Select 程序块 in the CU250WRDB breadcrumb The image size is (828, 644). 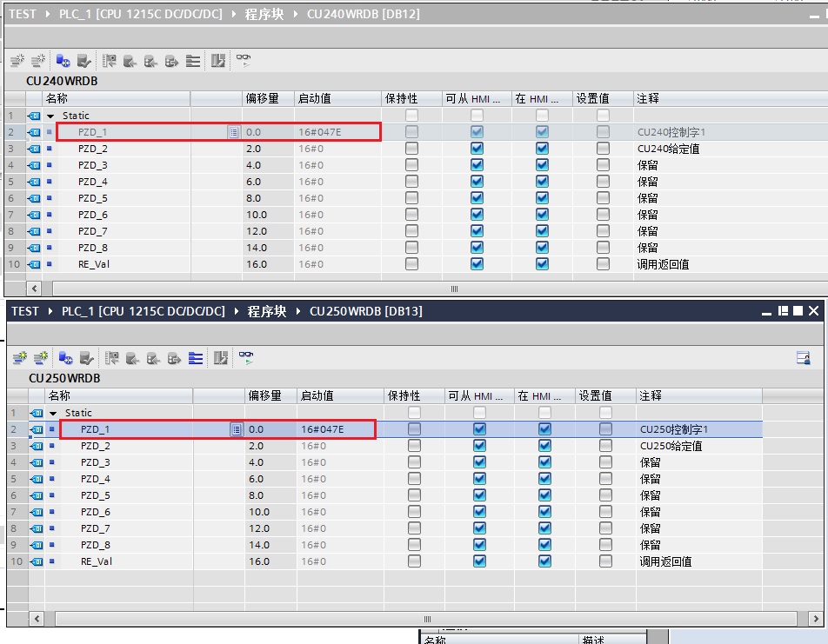pos(267,311)
